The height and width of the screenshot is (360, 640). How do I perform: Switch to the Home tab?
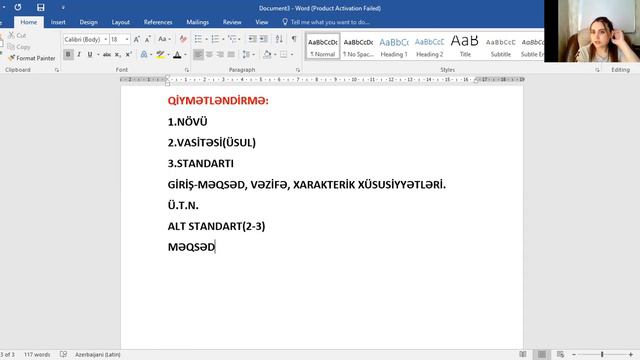tap(29, 22)
